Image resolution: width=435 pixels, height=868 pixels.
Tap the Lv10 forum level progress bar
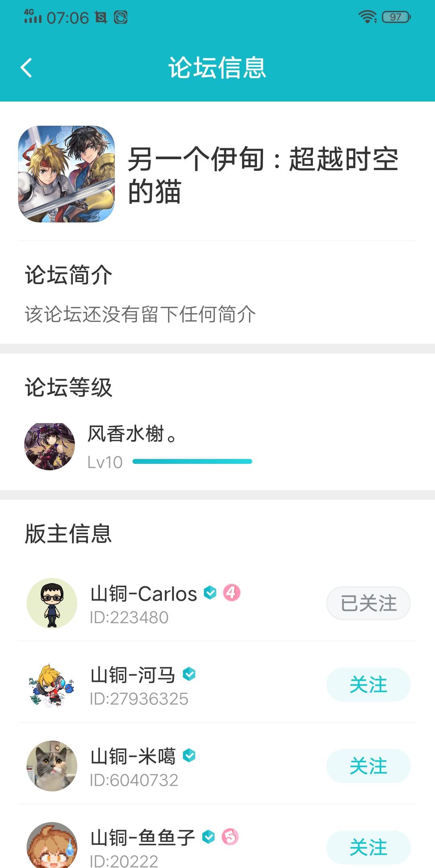[192, 461]
